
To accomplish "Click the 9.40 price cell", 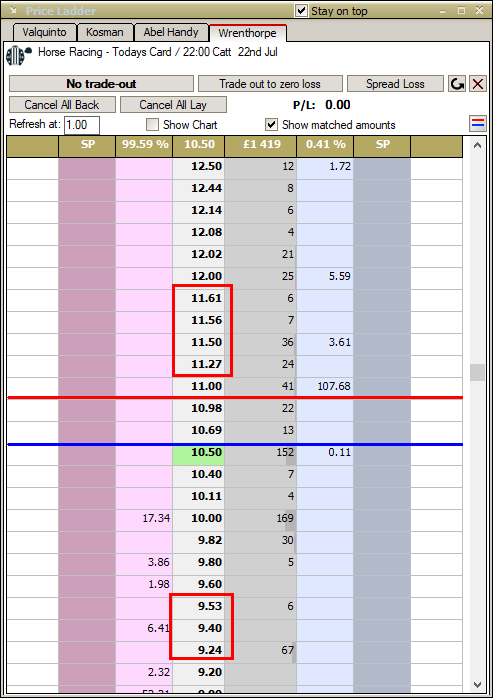I will tap(199, 629).
